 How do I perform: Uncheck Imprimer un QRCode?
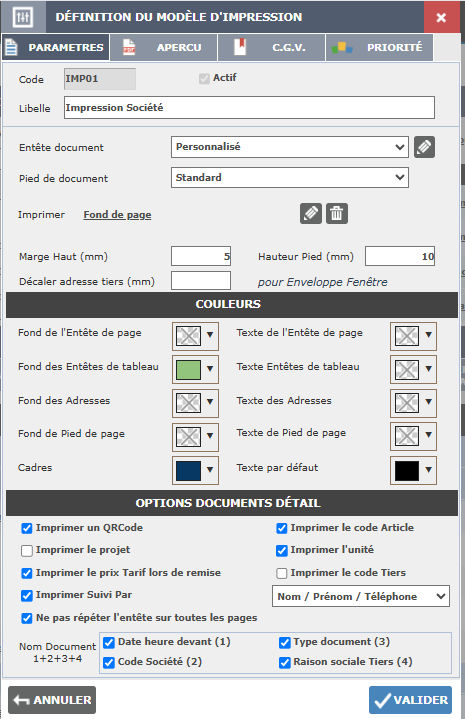(x=27, y=528)
